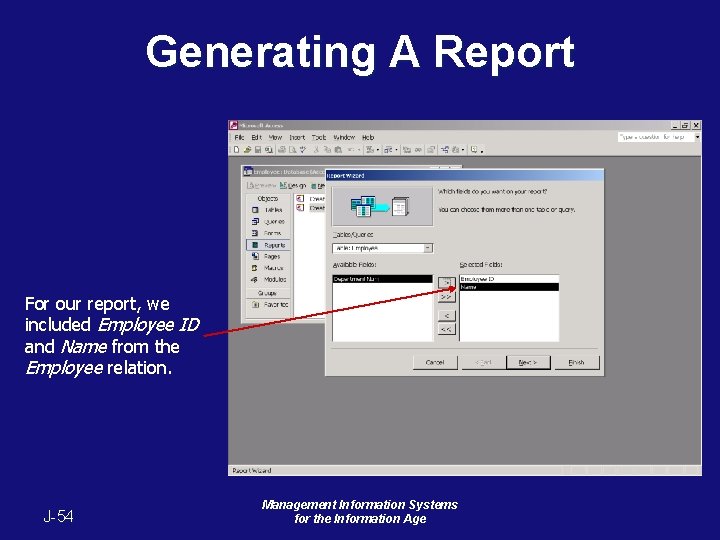Click Design in database window toolbar
The image size is (720, 540).
pos(293,186)
